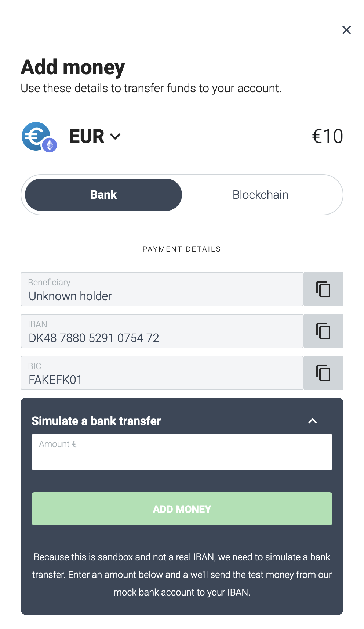364x629 pixels.
Task: Click the Simulate a bank transfer heading
Action: (96, 421)
